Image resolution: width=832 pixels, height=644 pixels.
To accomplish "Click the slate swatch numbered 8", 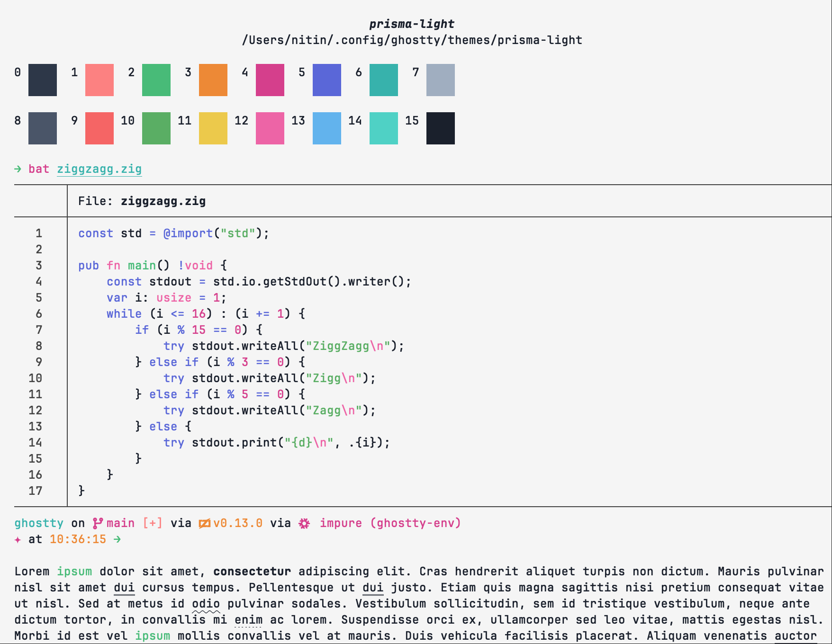I will click(43, 128).
